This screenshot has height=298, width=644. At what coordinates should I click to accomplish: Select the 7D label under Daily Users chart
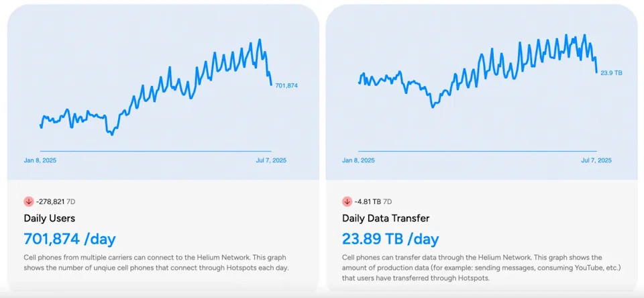coord(71,202)
